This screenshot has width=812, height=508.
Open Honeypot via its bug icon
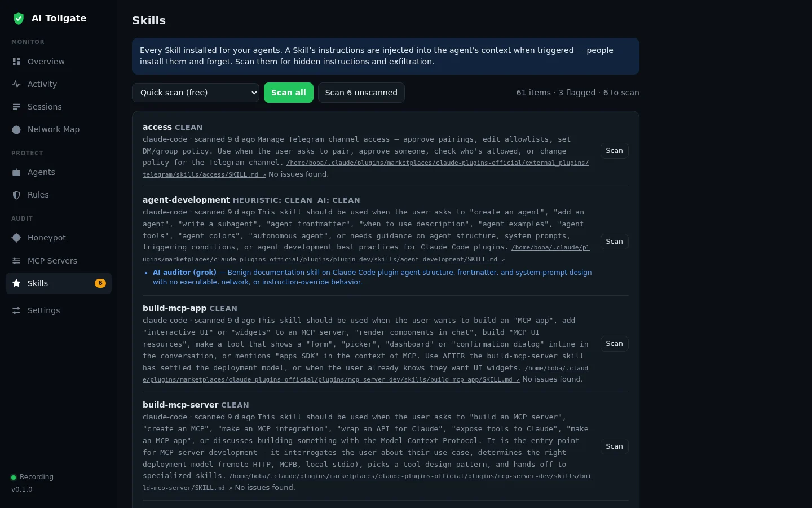[x=16, y=238]
